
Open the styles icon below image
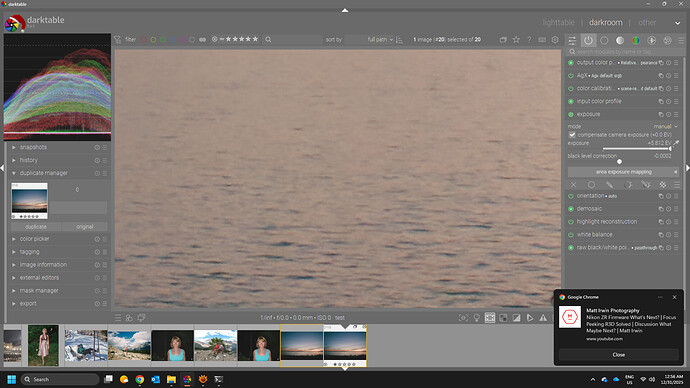coord(129,318)
